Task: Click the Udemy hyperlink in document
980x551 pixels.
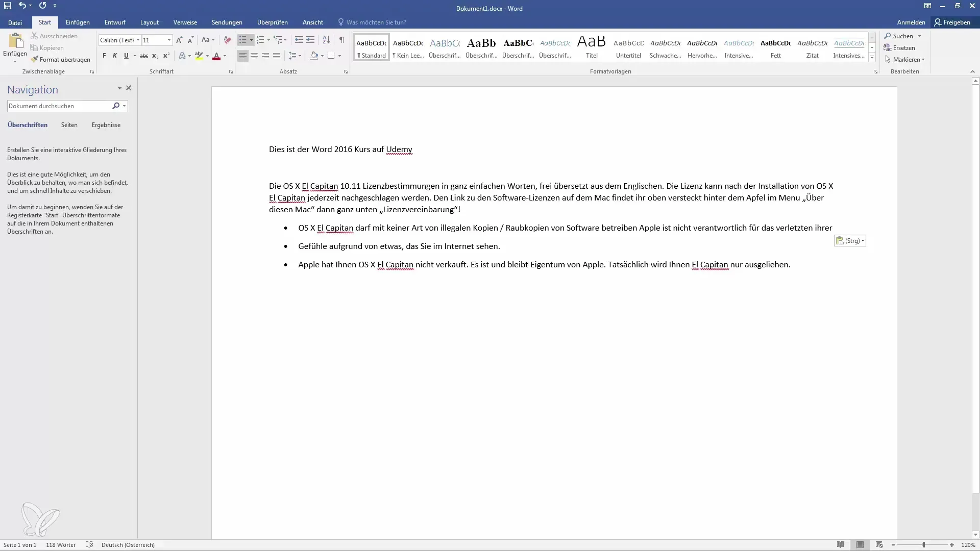Action: [399, 148]
